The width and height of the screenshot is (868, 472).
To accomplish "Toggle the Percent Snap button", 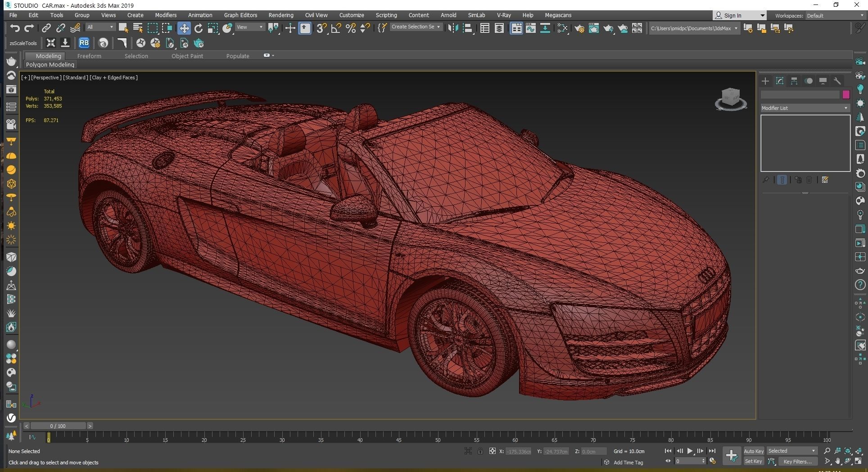I will tap(351, 28).
